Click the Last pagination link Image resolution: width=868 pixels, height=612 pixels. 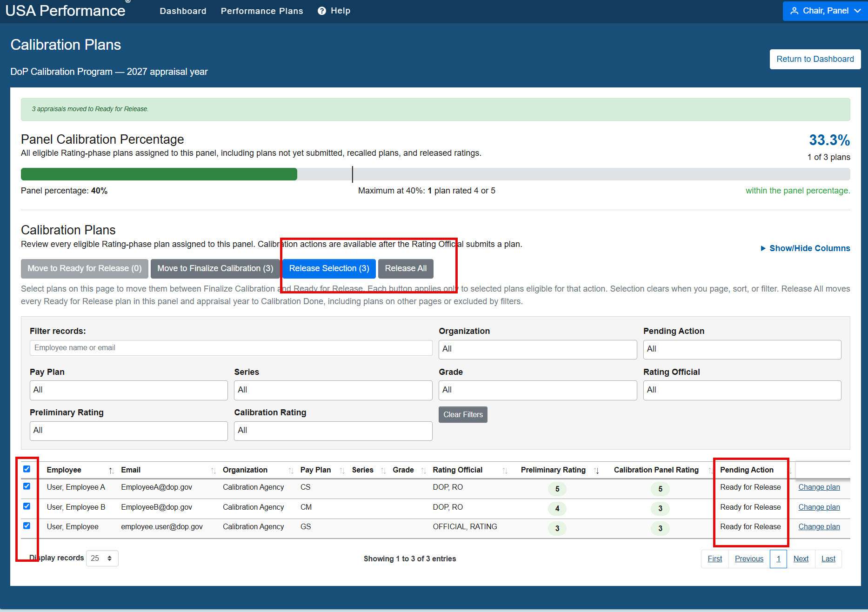pos(828,559)
